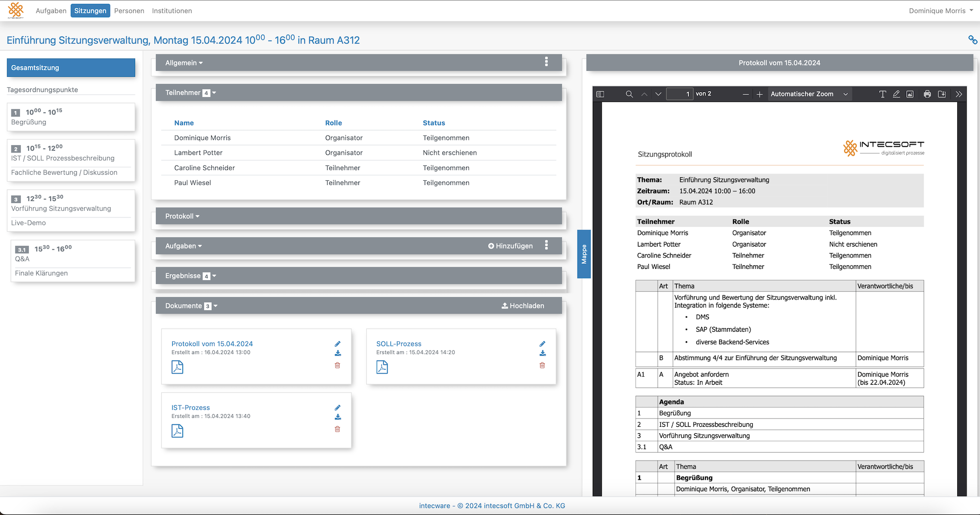Zoom in on the PDF document
The image size is (980, 515).
pyautogui.click(x=760, y=94)
